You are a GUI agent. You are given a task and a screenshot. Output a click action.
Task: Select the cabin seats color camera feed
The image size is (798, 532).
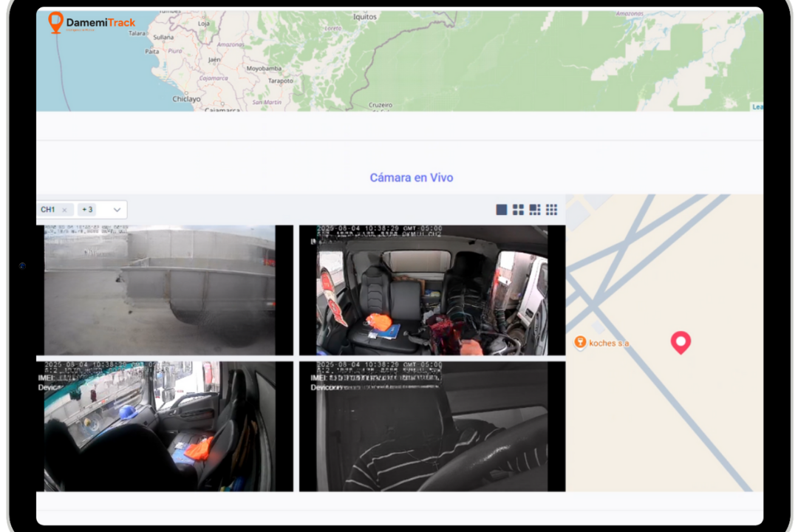click(x=432, y=290)
